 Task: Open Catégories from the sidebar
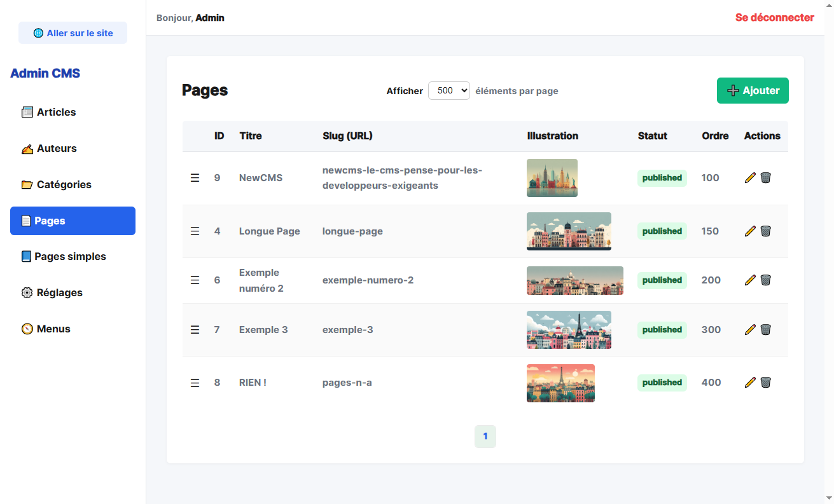click(64, 184)
